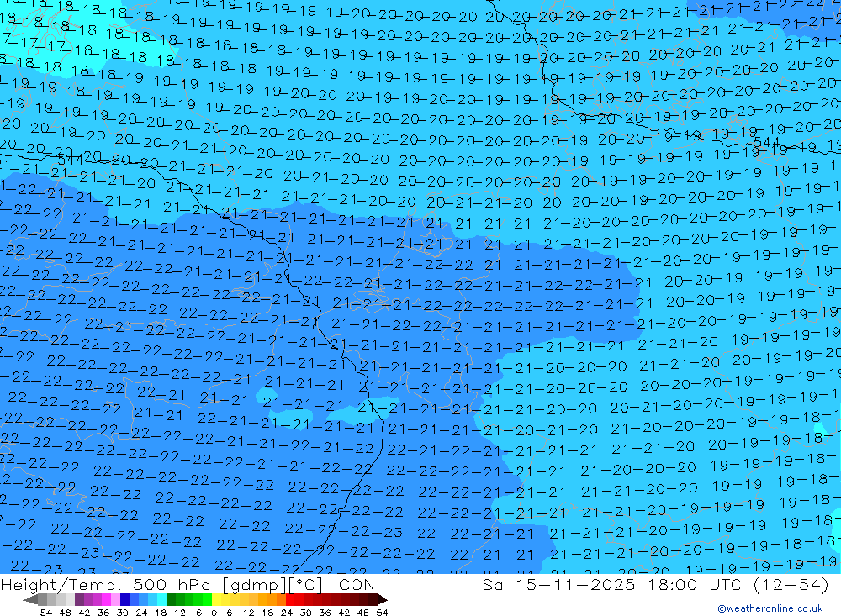Click the 12 label on the temperature scale
This screenshot has width=841, height=616.
pos(248,613)
